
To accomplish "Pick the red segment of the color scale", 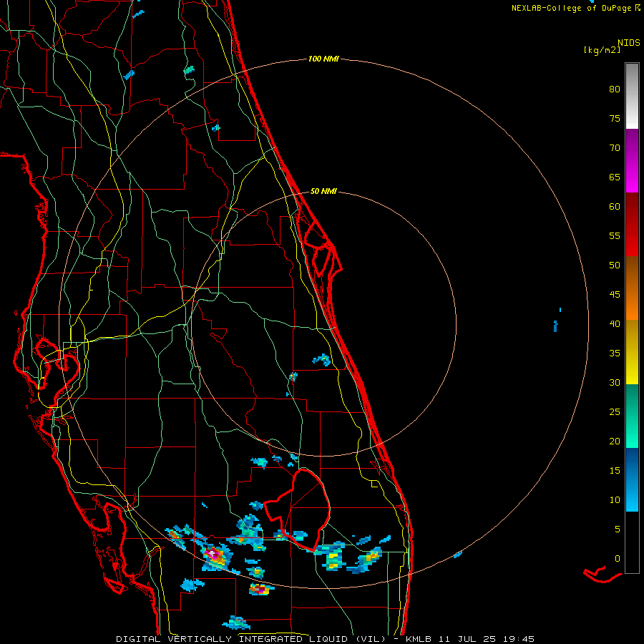I will (x=632, y=225).
